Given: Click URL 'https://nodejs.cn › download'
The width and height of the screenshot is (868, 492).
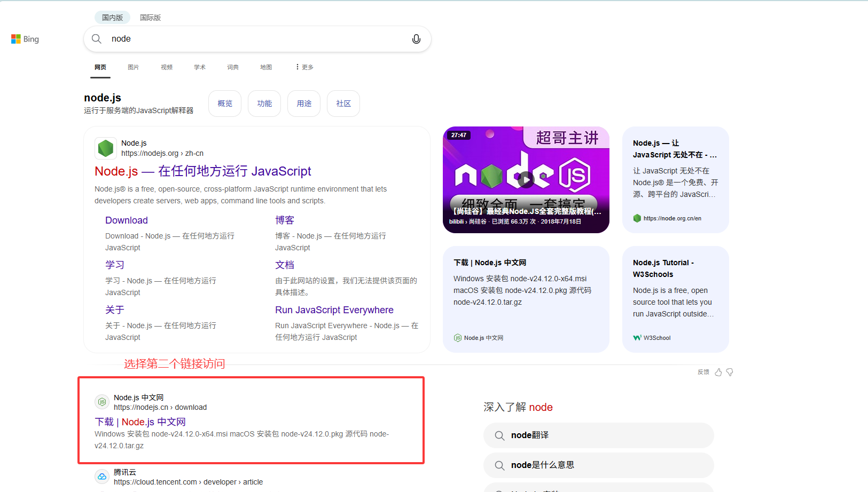Looking at the screenshot, I should coord(160,407).
